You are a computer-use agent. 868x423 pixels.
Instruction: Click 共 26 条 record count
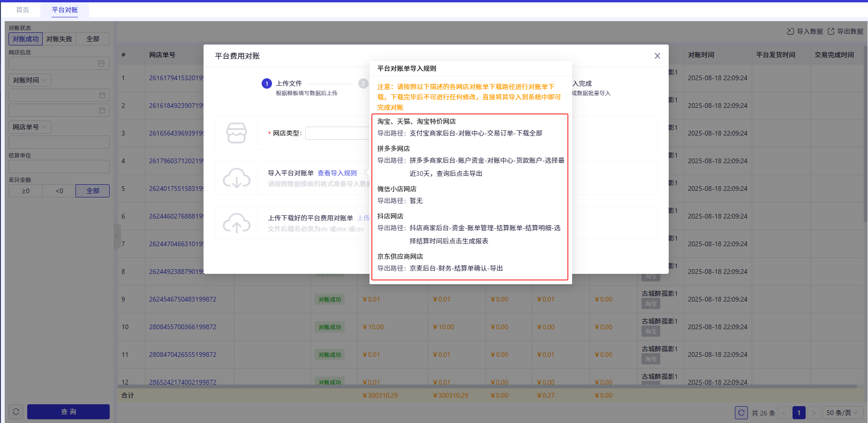click(x=763, y=413)
